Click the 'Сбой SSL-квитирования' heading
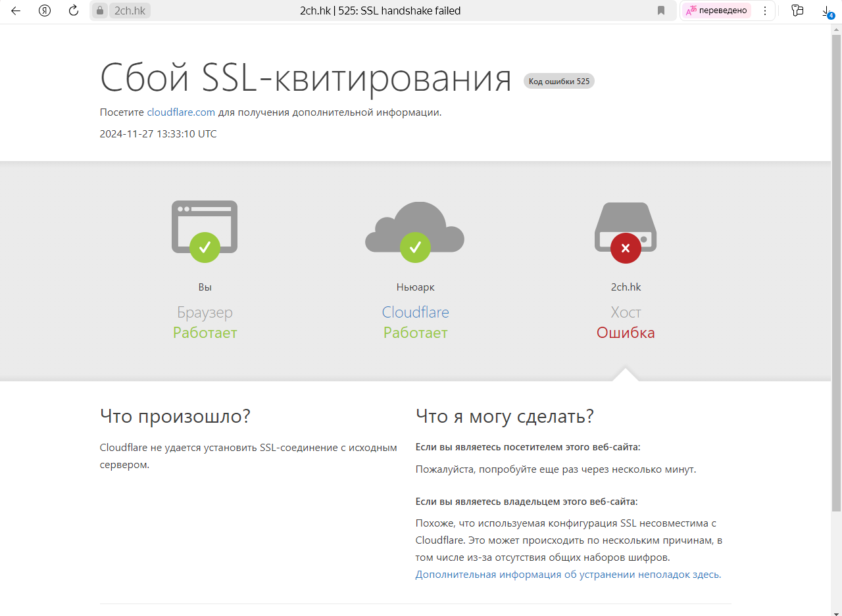Screen dimensions: 842x616 306,78
